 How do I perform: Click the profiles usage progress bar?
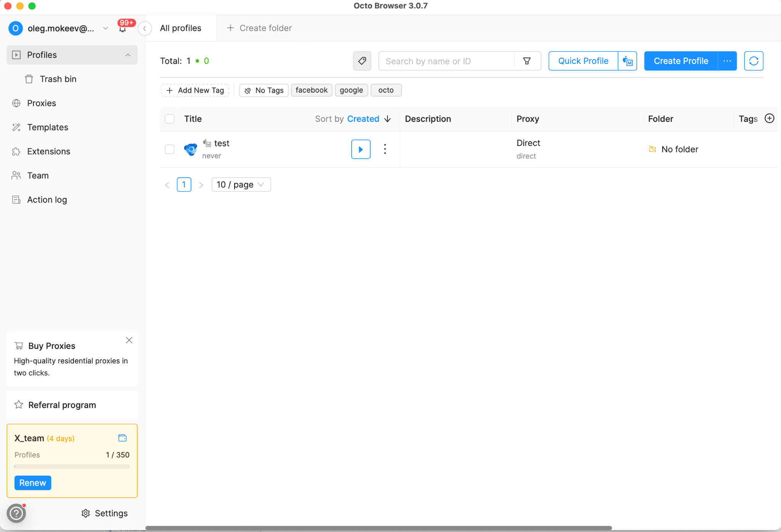72,466
